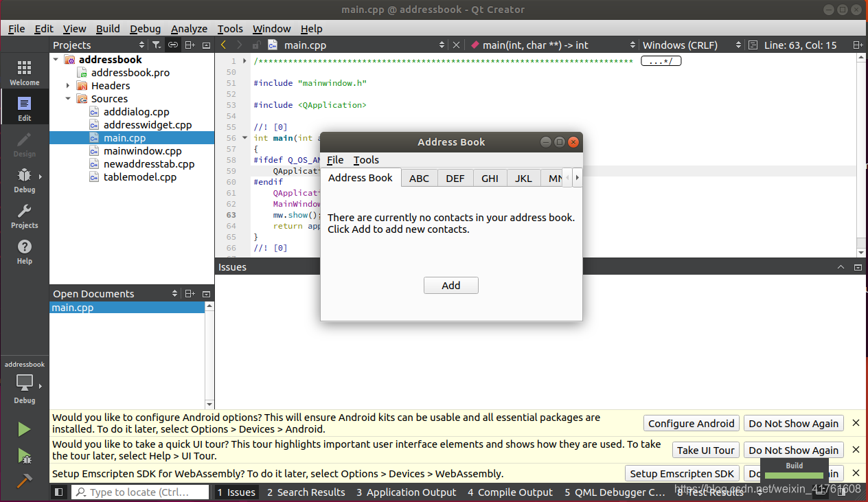Switch to Debug mode in sidebar

pyautogui.click(x=24, y=180)
